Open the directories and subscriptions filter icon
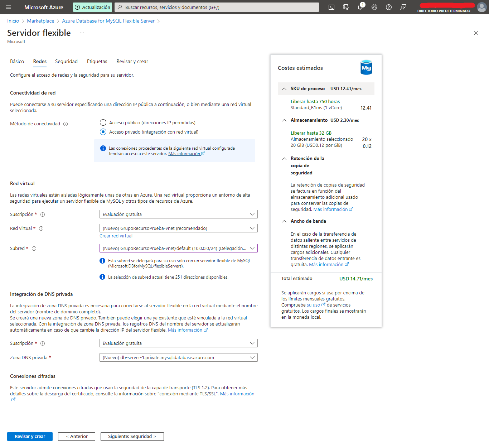Screen dimensions: 489x448 pyautogui.click(x=346, y=7)
